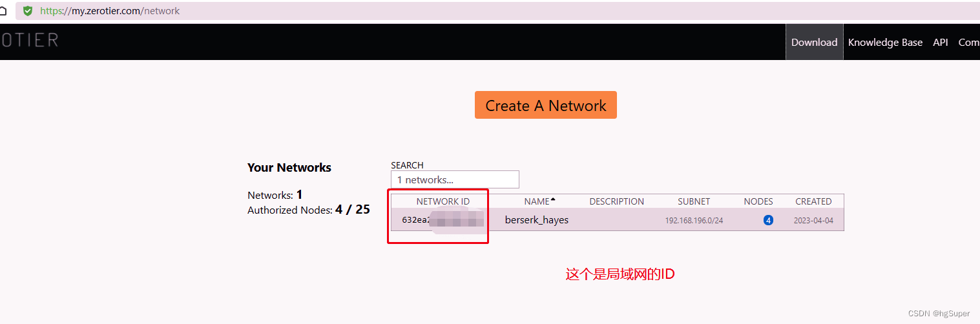Click the SEARCH label

tap(407, 165)
